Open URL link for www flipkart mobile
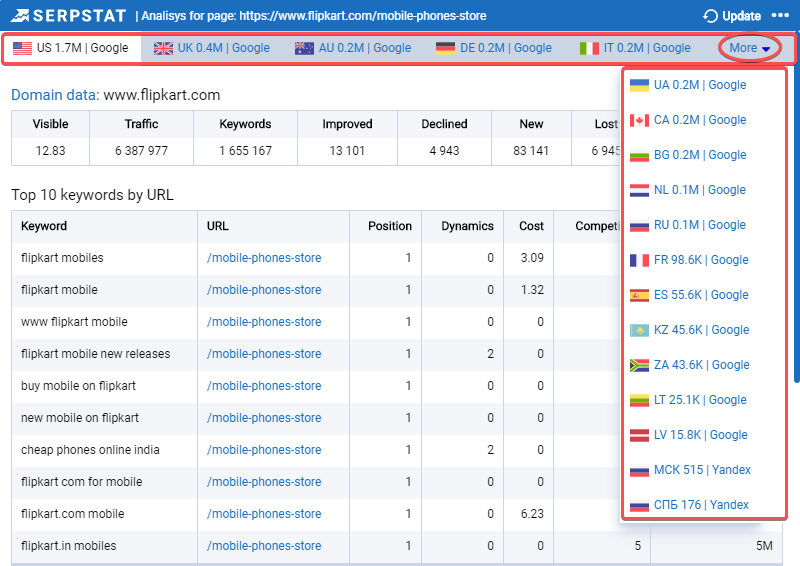Viewport: 800px width, 566px height. [264, 322]
